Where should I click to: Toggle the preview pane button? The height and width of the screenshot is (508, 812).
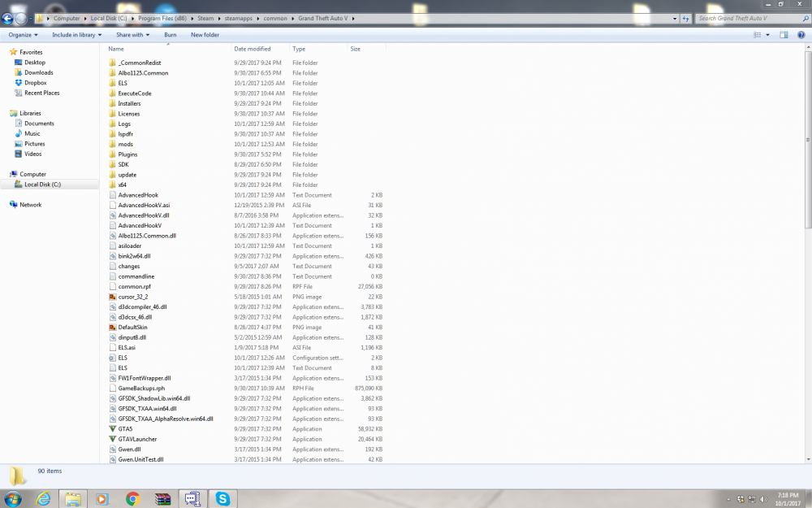coord(784,35)
